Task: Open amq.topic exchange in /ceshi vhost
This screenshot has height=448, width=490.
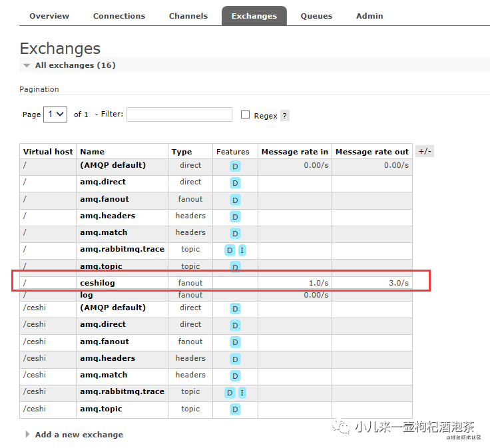Action: point(101,409)
